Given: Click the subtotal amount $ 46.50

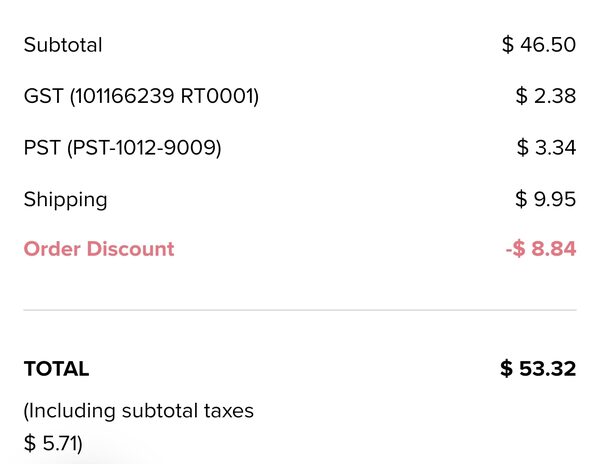Looking at the screenshot, I should tap(539, 45).
